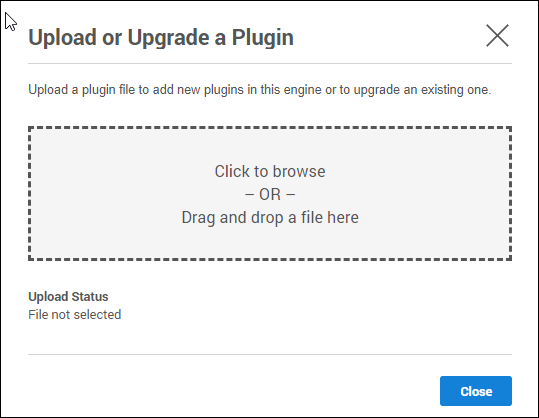Dismiss dialog with the X icon
This screenshot has width=539, height=418.
coord(497,35)
